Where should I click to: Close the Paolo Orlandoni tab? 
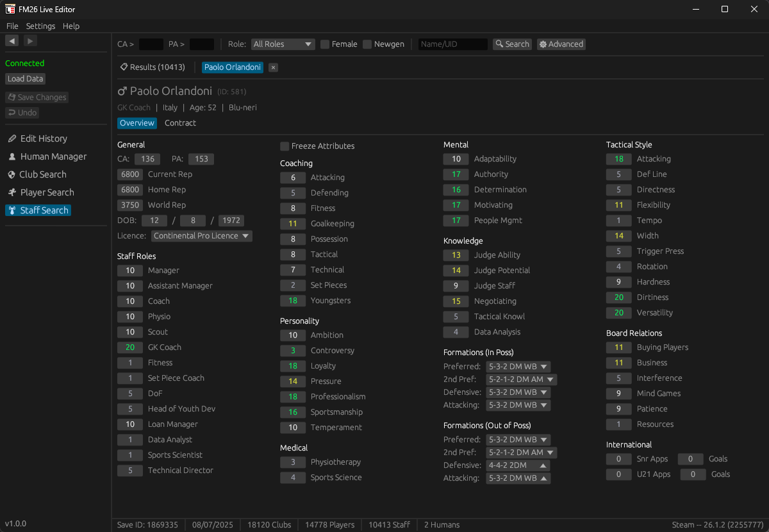pos(273,67)
